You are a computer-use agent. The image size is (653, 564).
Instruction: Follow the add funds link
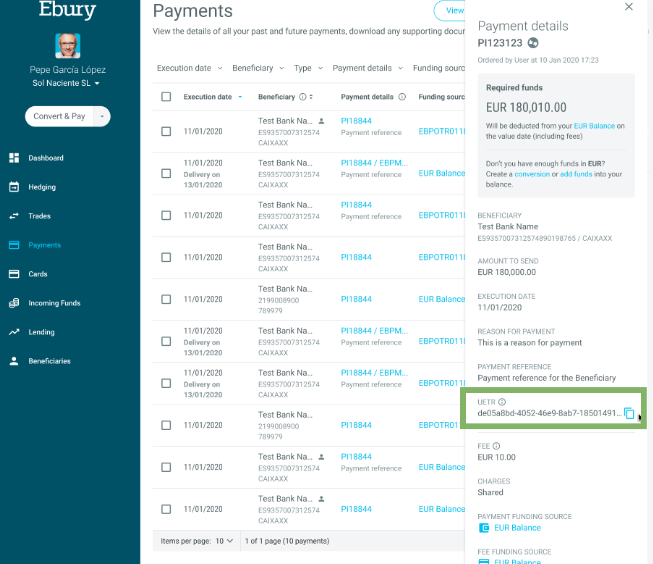576,174
